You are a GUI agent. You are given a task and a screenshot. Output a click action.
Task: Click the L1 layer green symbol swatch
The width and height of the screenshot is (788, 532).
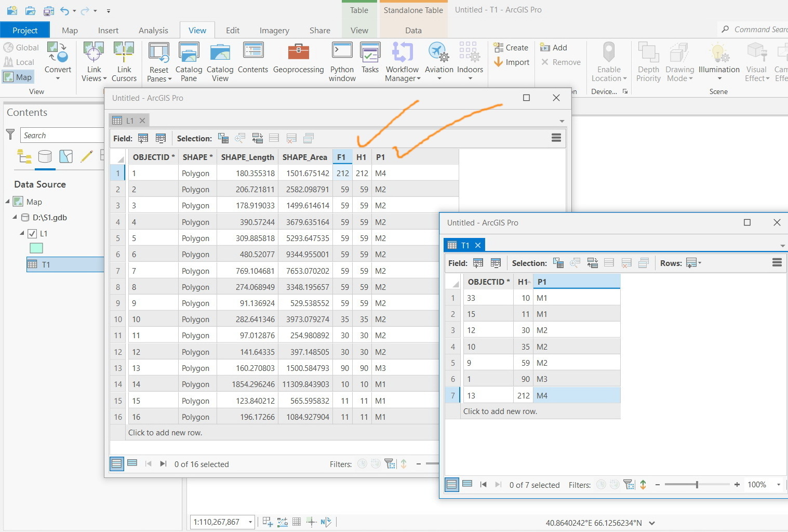[36, 248]
